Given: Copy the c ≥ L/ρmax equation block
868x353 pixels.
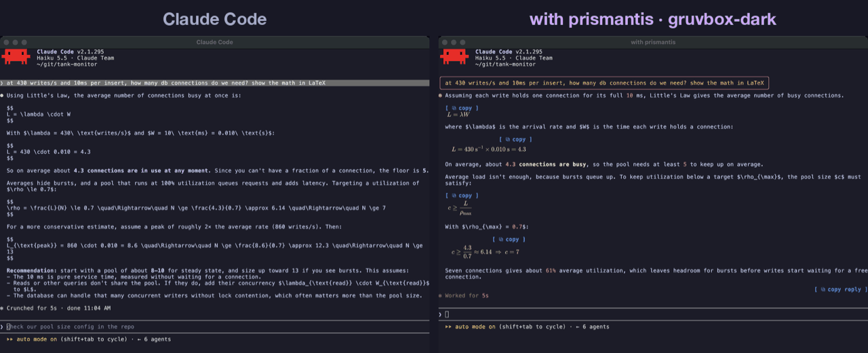Looking at the screenshot, I should pyautogui.click(x=462, y=196).
